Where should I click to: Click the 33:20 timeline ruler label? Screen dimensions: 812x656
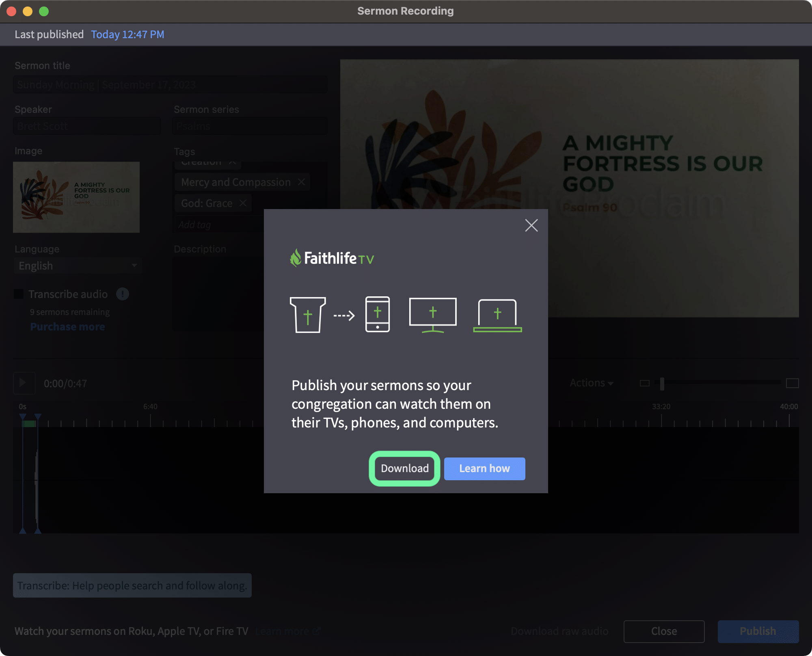pos(661,406)
